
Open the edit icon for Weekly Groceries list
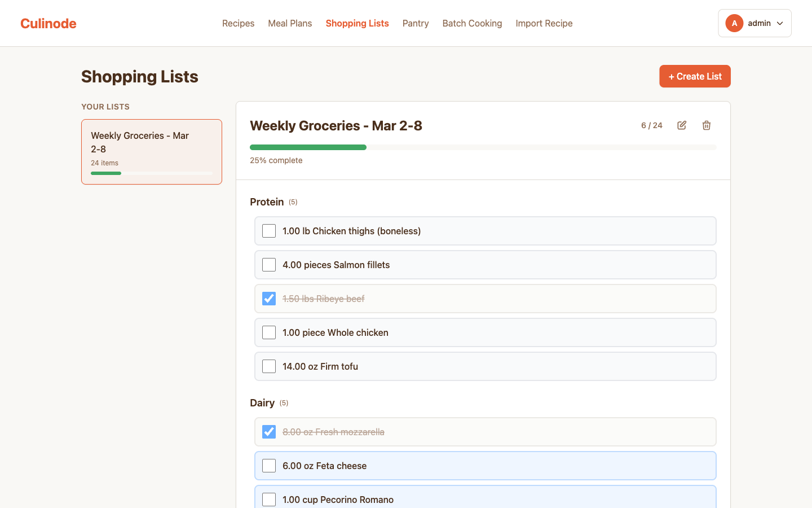pos(681,125)
